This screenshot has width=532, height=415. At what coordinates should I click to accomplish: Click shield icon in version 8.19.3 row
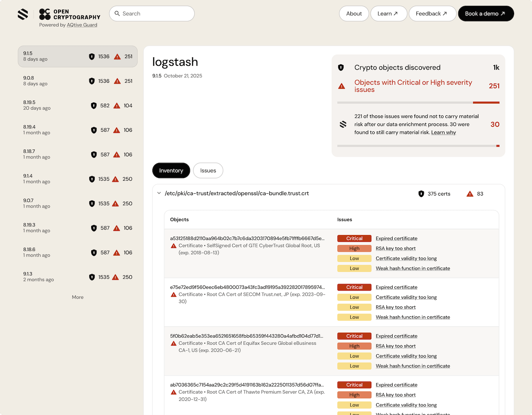pyautogui.click(x=94, y=228)
